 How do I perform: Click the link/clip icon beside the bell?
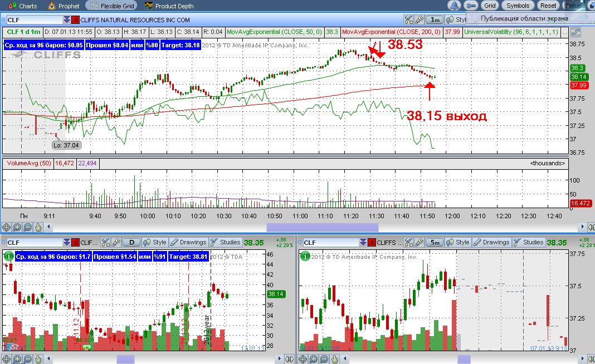click(471, 6)
